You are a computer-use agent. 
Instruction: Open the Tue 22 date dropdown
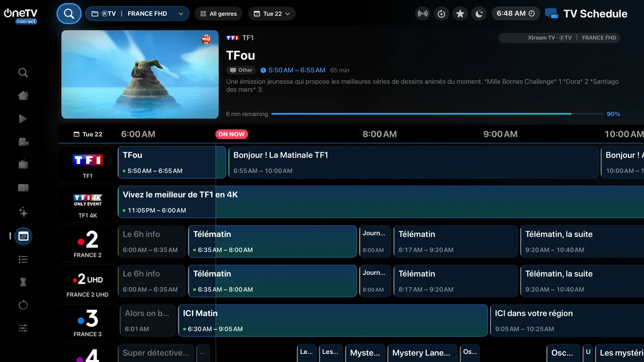[x=272, y=14]
